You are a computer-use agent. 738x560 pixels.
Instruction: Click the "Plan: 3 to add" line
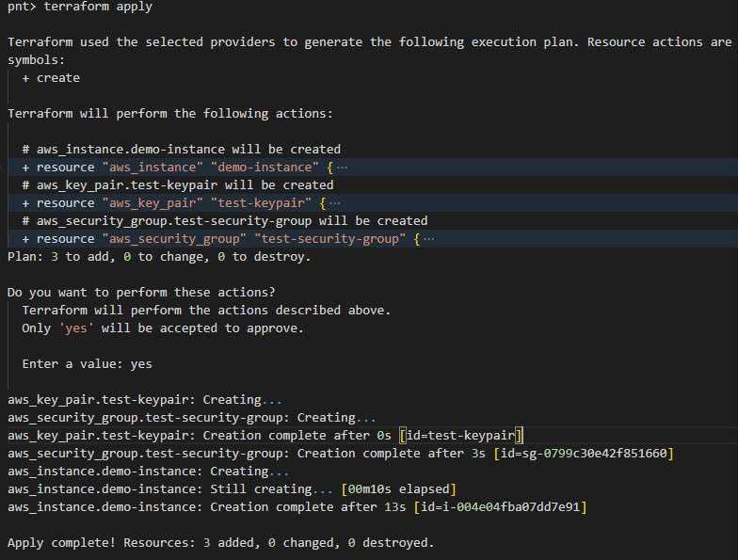click(x=158, y=256)
